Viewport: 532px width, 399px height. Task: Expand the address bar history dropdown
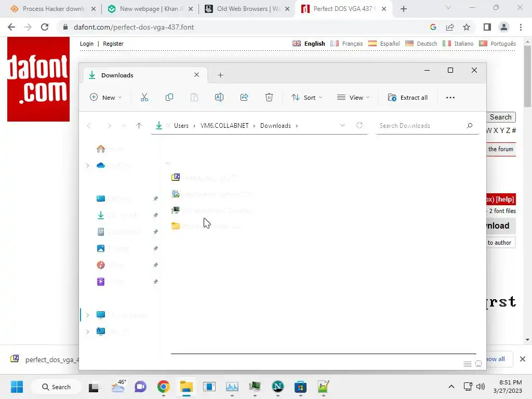342,126
